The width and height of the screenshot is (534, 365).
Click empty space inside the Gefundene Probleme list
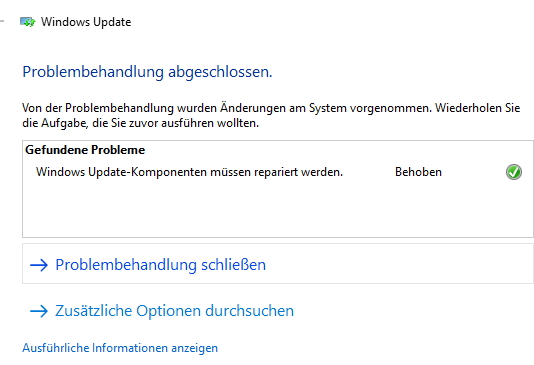[x=278, y=209]
